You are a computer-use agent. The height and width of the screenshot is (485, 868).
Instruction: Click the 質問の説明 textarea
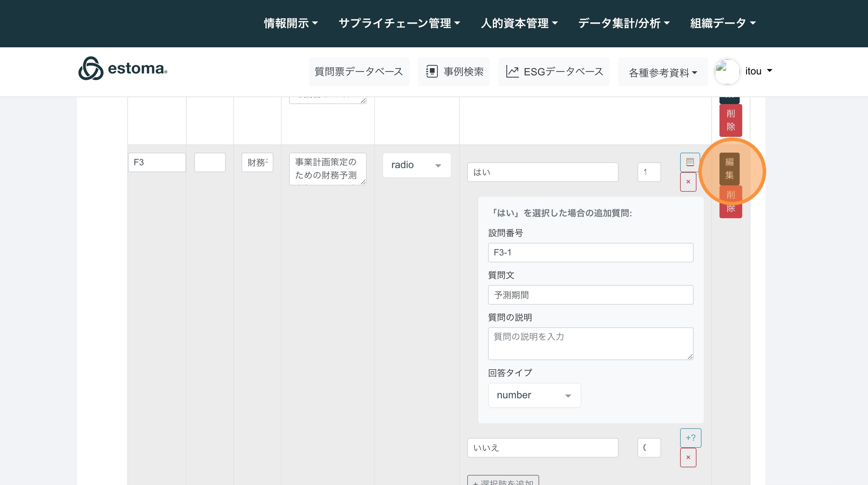[x=590, y=343]
